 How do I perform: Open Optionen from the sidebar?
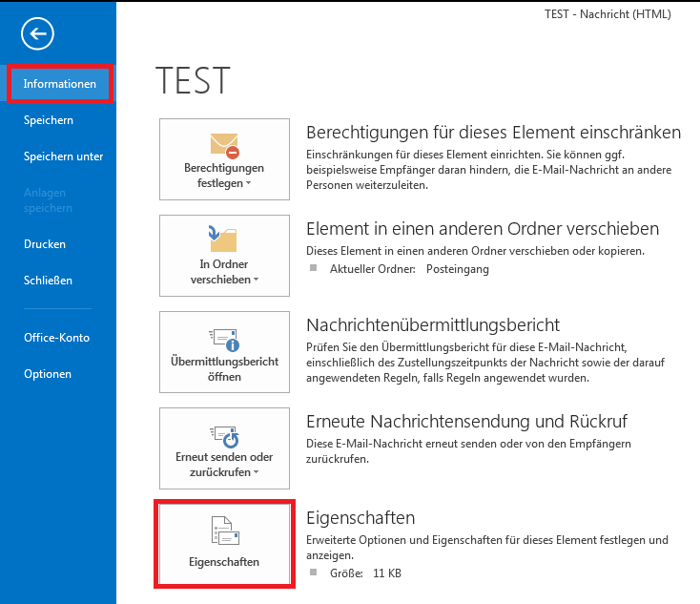[48, 374]
